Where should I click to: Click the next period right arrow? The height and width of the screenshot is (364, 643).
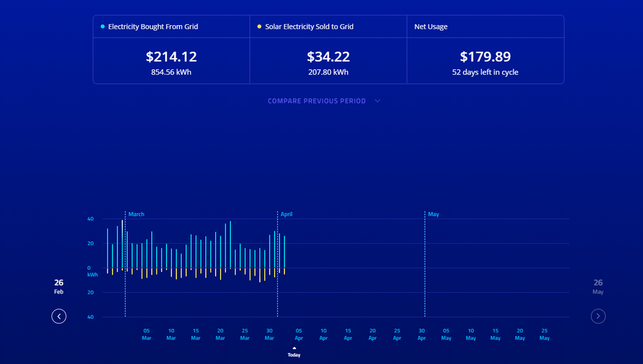point(598,316)
